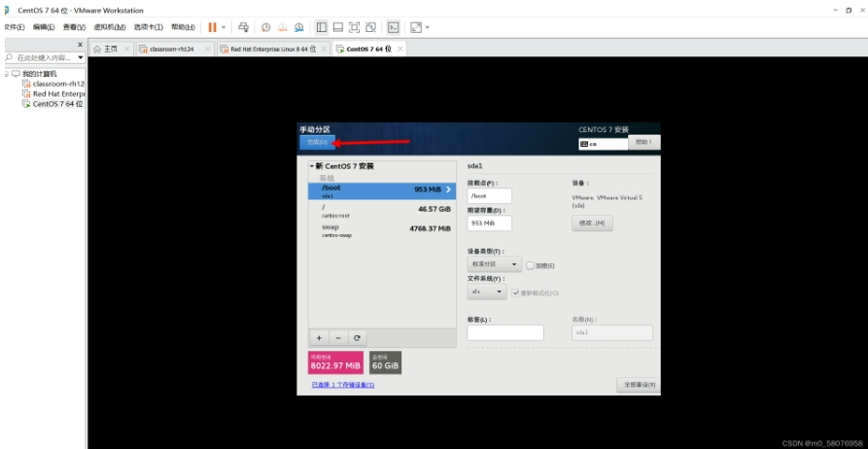Click the send Ctrl+Alt+Del toolbar icon
The width and height of the screenshot is (868, 449).
[243, 27]
